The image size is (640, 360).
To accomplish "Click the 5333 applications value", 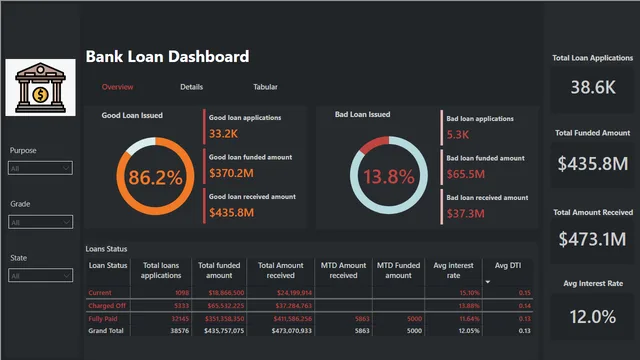I will click(x=182, y=306).
